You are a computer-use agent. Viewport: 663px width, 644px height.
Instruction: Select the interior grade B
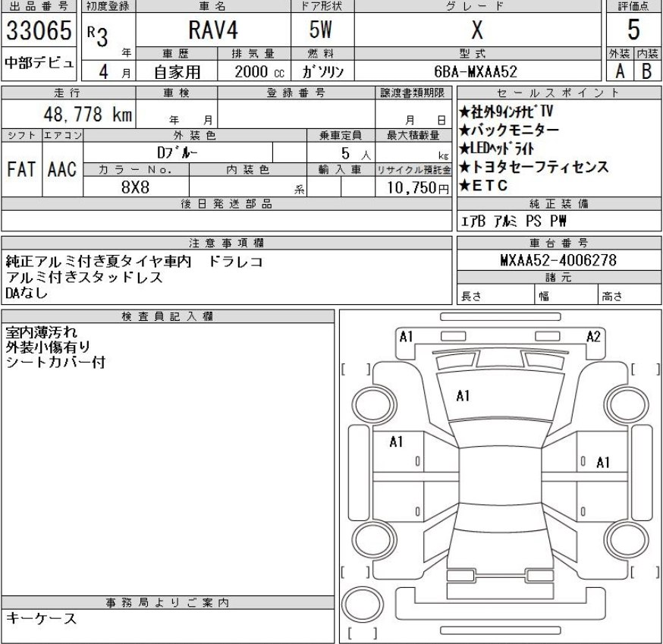646,71
